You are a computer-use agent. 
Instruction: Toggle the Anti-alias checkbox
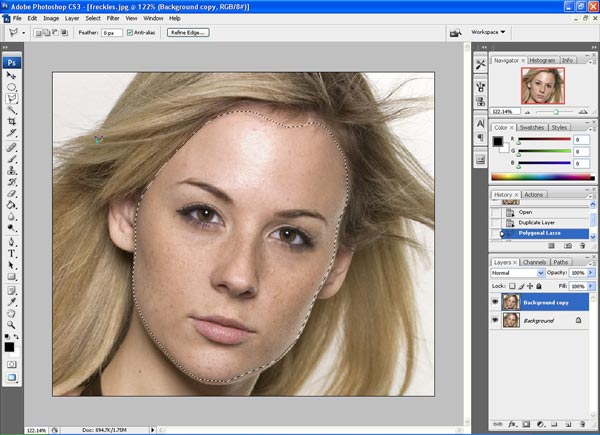(x=130, y=33)
